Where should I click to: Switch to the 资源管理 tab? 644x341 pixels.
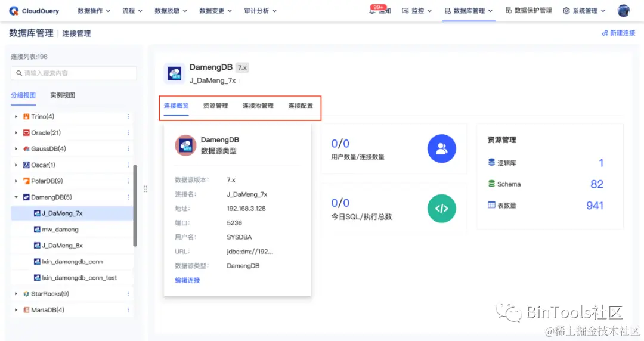click(x=216, y=106)
